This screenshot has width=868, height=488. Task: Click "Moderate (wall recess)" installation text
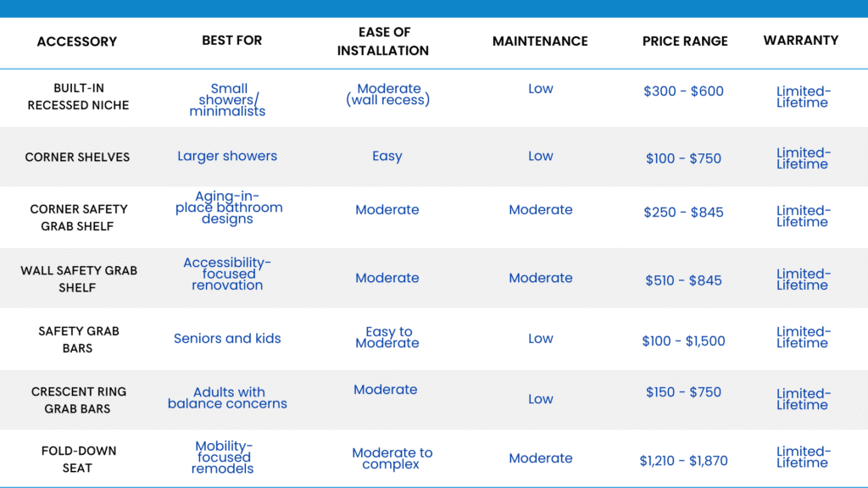(388, 94)
